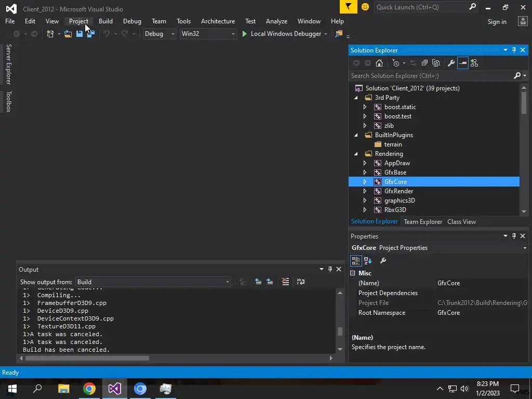
Task: Click the user account icon near Sign in
Action: click(x=523, y=21)
